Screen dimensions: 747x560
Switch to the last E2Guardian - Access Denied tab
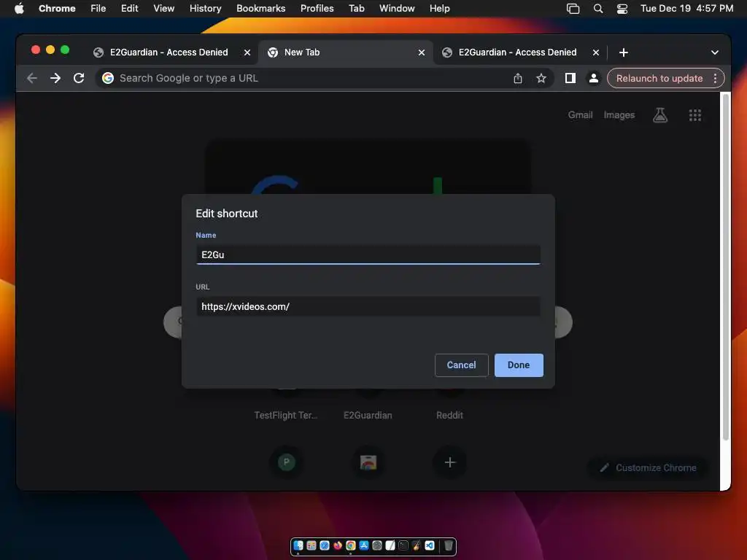[518, 52]
